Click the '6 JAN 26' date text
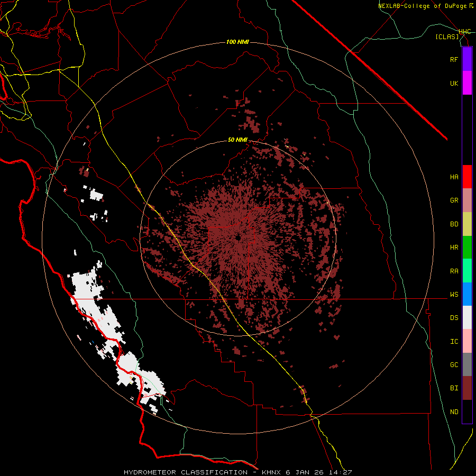 click(305, 472)
